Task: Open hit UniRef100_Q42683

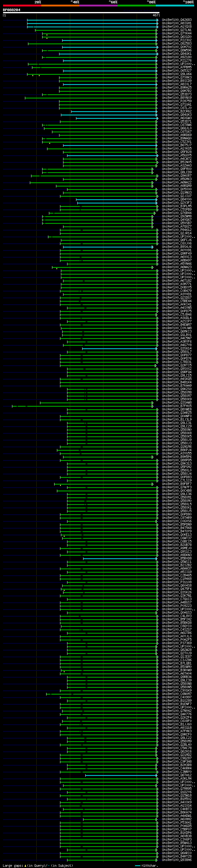Action: [x=177, y=20]
